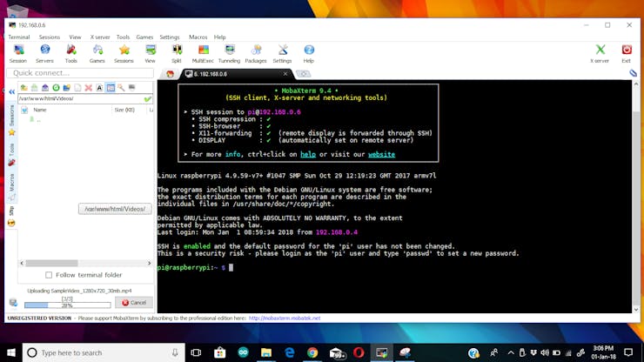The image size is (644, 362).
Task: Enable Follow terminal folder checkbox
Action: coord(49,275)
